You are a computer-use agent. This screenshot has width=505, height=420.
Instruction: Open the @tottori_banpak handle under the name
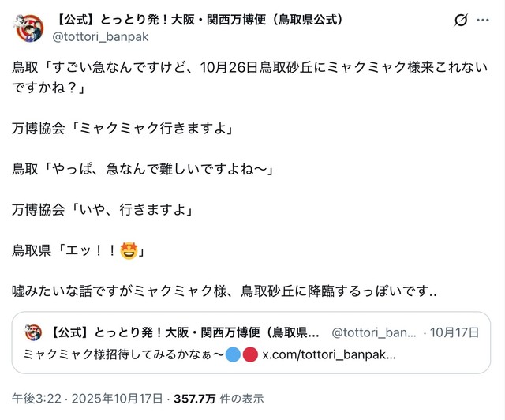pyautogui.click(x=100, y=36)
